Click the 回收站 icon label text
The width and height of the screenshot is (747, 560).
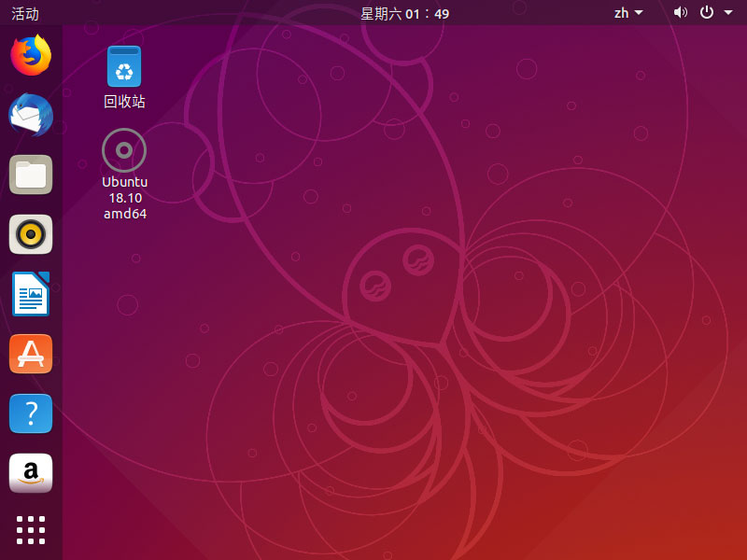click(123, 102)
